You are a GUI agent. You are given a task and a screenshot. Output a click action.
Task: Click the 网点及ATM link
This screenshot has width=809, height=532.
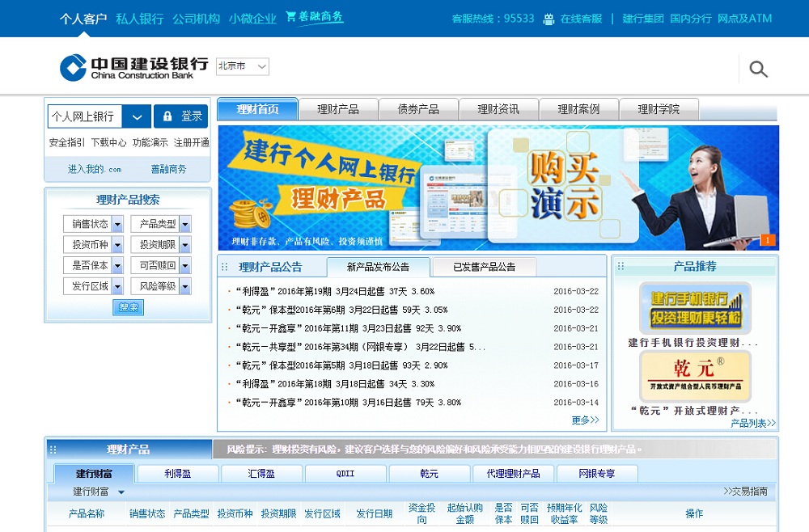pos(744,19)
